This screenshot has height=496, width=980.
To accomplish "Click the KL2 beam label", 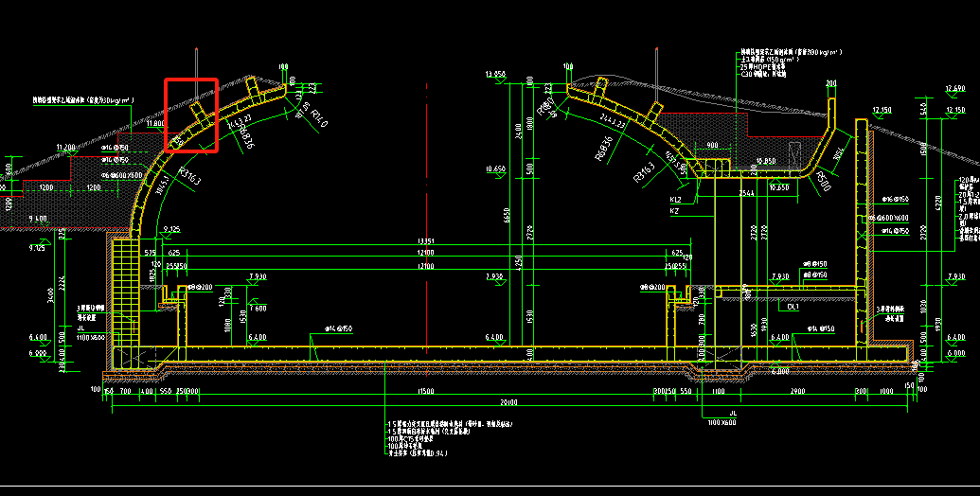I will (675, 200).
